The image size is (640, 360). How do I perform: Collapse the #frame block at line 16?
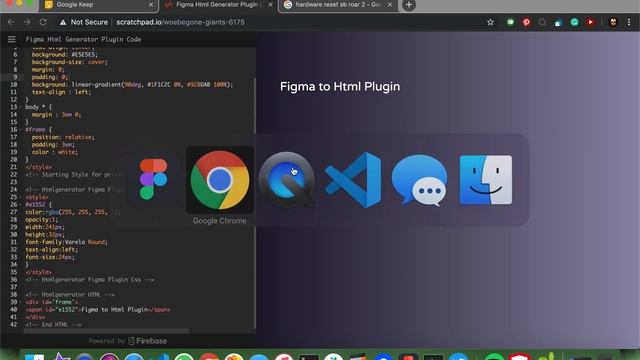click(20, 129)
